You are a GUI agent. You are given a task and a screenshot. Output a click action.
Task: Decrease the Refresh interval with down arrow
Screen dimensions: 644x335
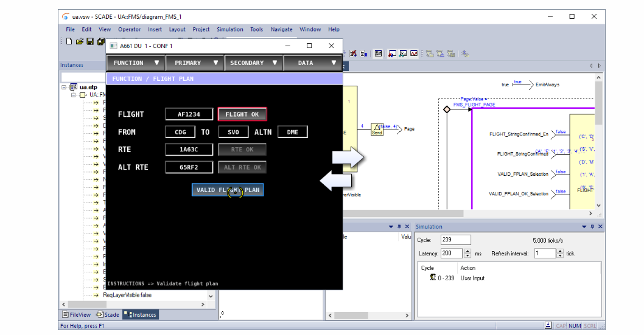coord(560,256)
